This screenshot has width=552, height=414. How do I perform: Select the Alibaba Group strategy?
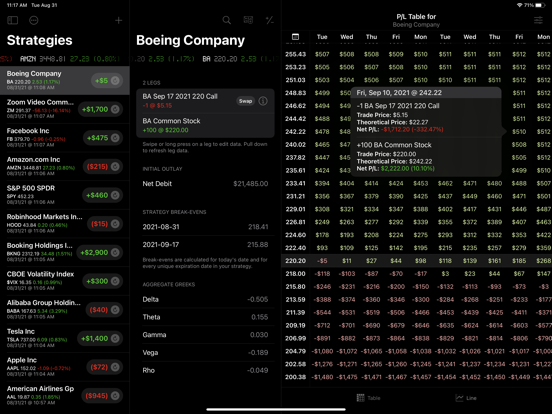(x=65, y=310)
